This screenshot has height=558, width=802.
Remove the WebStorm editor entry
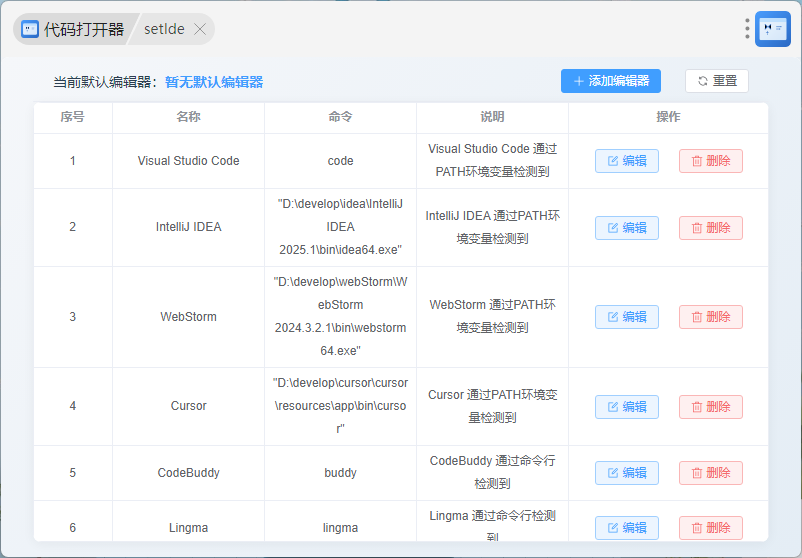710,317
